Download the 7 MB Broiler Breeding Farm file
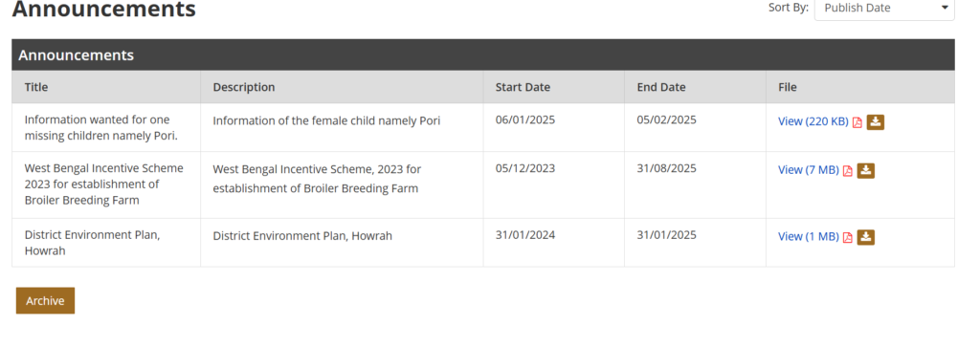Screen dimensions: 980x347 [865, 170]
